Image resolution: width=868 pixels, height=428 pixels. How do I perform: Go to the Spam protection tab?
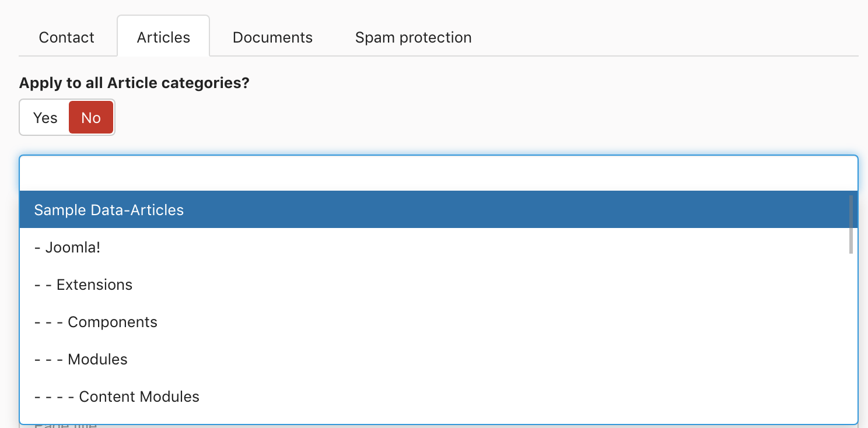pos(413,37)
